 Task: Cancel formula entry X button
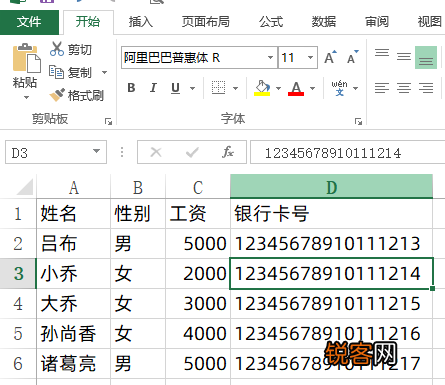tap(156, 152)
